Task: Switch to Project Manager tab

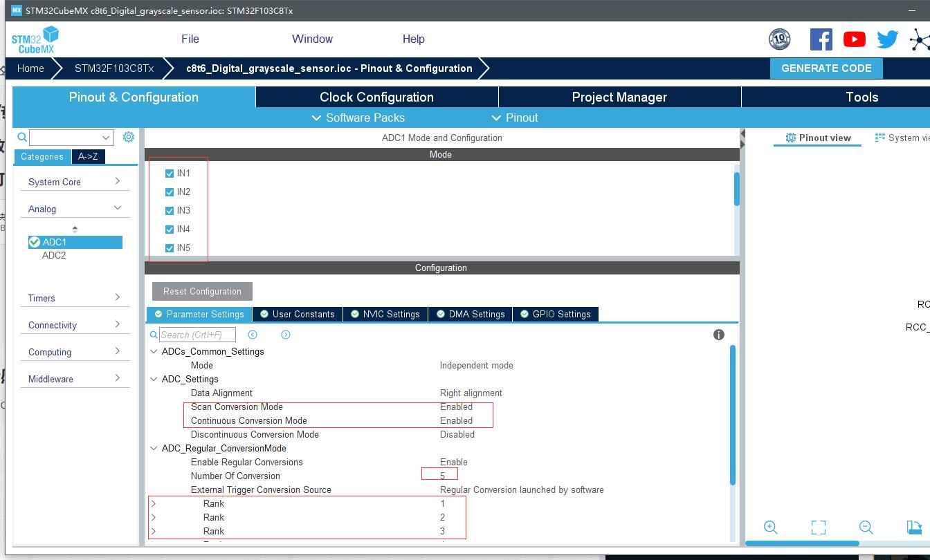Action: (619, 97)
